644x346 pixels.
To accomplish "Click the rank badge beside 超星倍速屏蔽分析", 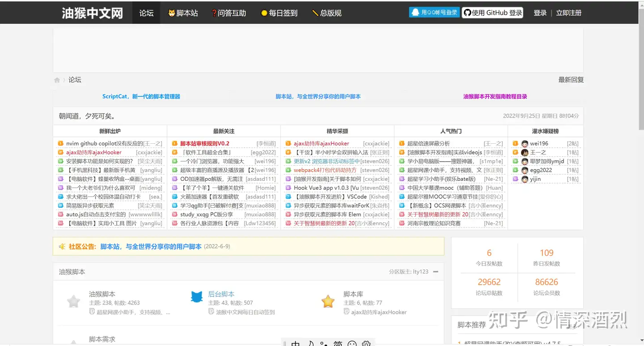I will tap(402, 144).
